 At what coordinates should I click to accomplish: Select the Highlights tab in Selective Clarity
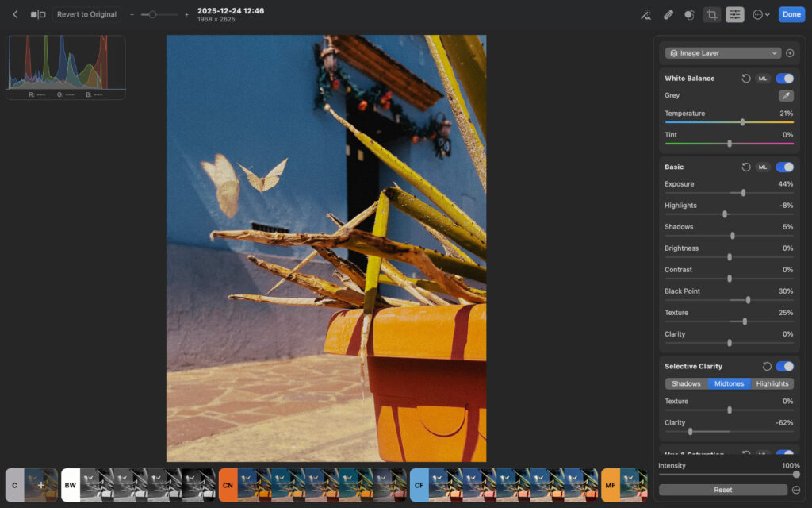[x=772, y=383]
